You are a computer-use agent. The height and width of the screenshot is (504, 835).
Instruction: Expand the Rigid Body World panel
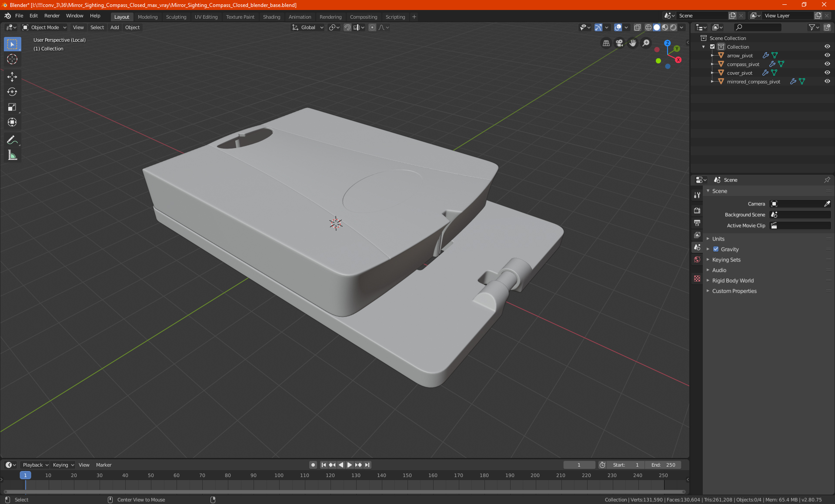click(x=733, y=281)
